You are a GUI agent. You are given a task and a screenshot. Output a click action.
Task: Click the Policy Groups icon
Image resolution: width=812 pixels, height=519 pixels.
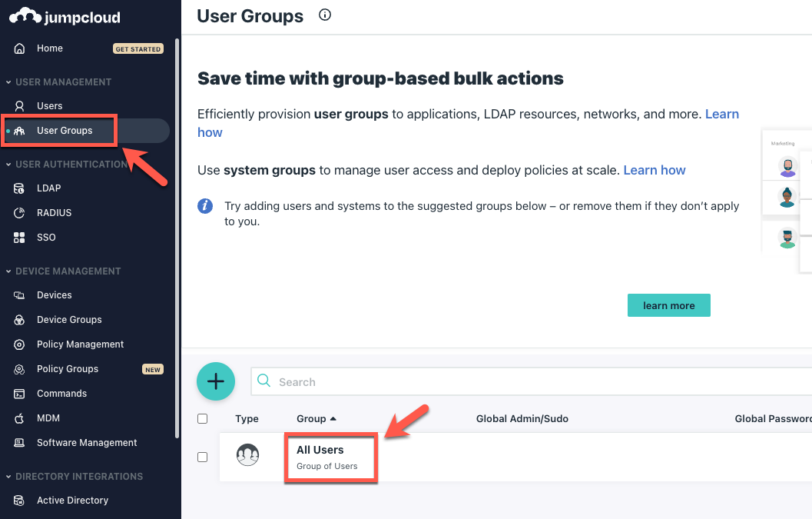(19, 369)
